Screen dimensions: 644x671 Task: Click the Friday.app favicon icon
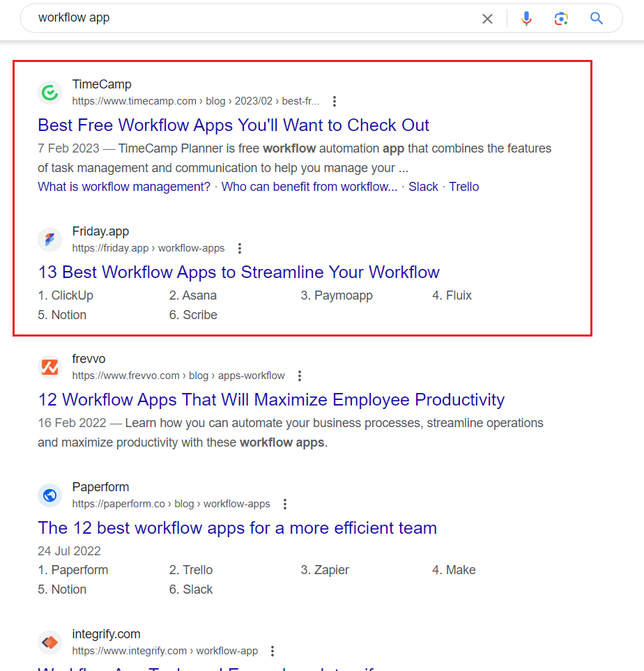coord(49,240)
